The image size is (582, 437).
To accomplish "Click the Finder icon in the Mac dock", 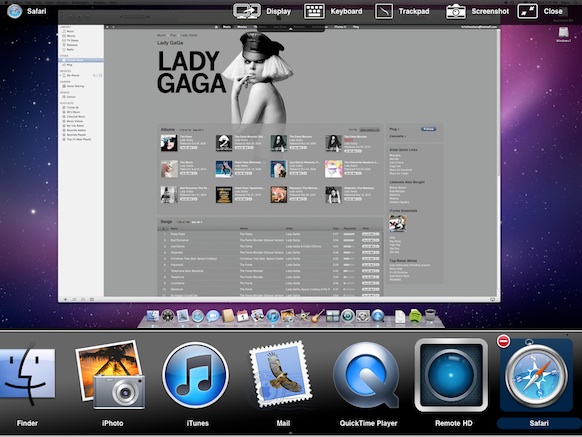I will coord(153,316).
